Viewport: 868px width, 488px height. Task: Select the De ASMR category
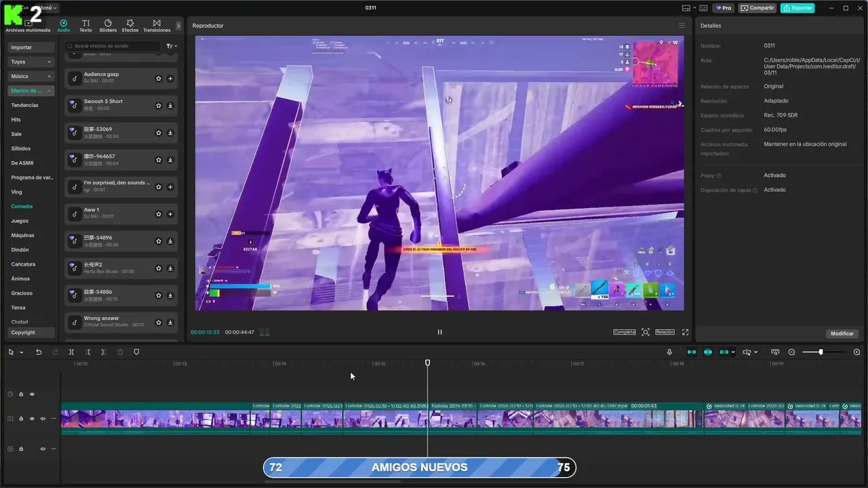click(22, 163)
